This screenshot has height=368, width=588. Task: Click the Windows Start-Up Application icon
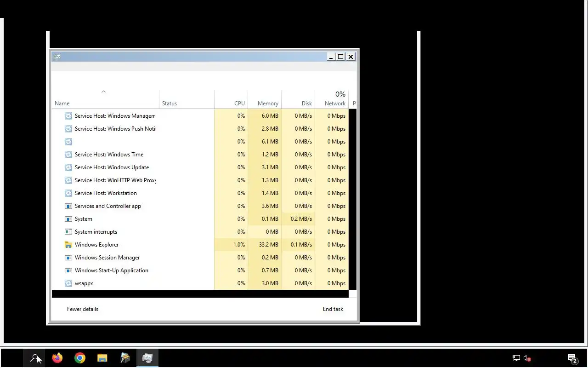tap(68, 270)
